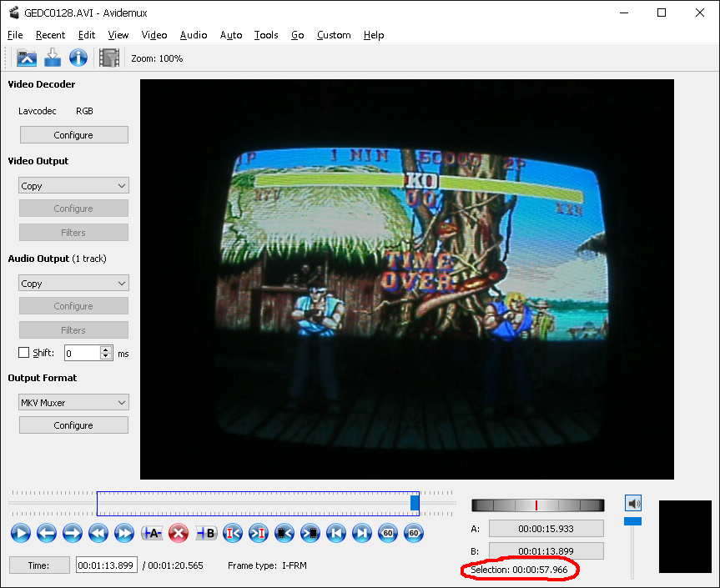720x588 pixels.
Task: Skip backward 60 seconds
Action: 388,534
